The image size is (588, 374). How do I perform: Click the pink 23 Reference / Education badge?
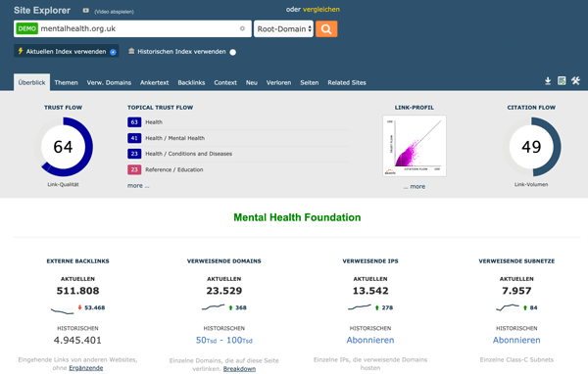click(x=134, y=169)
